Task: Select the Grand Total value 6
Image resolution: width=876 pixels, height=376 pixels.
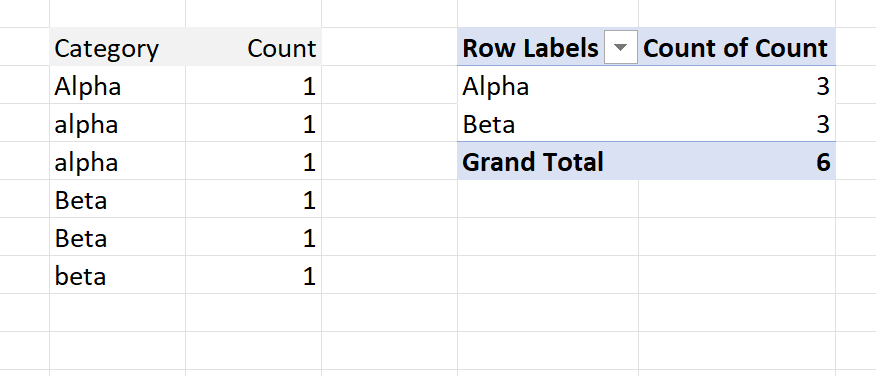Action: tap(736, 161)
